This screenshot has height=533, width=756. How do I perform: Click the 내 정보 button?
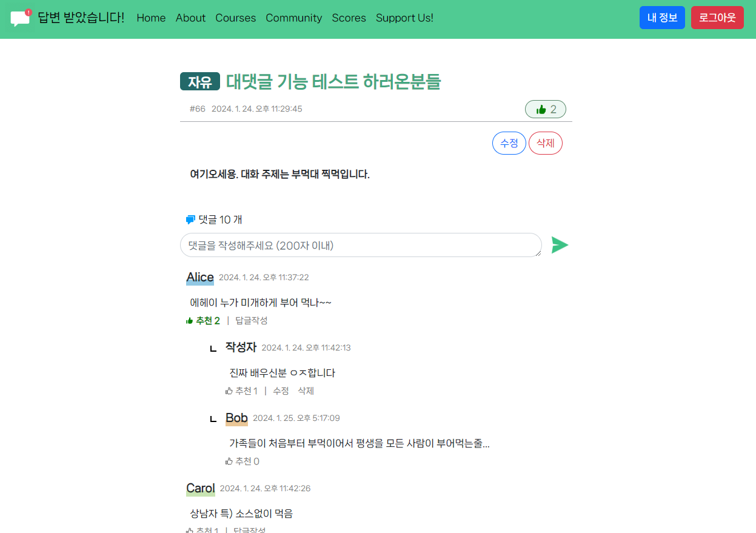pos(662,18)
